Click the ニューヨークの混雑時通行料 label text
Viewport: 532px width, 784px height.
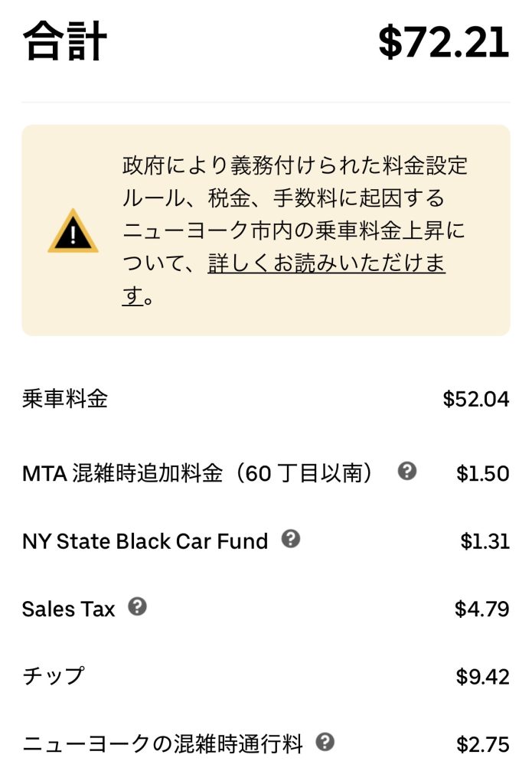pos(163,743)
